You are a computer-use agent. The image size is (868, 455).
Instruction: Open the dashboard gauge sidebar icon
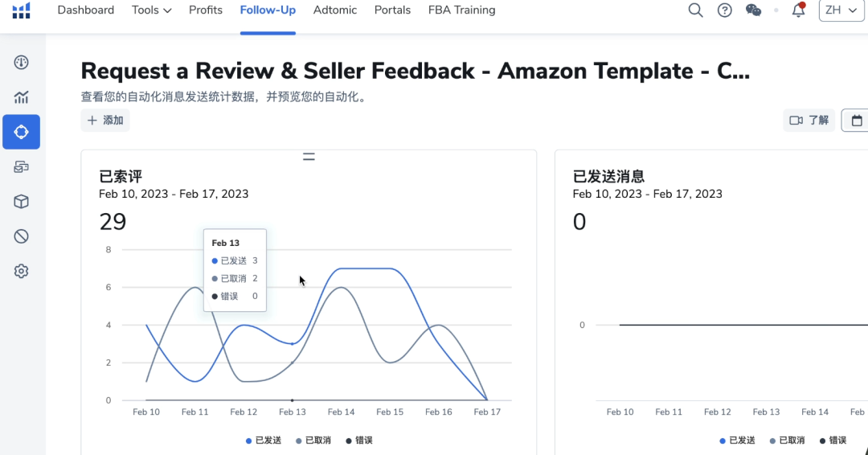click(x=22, y=63)
